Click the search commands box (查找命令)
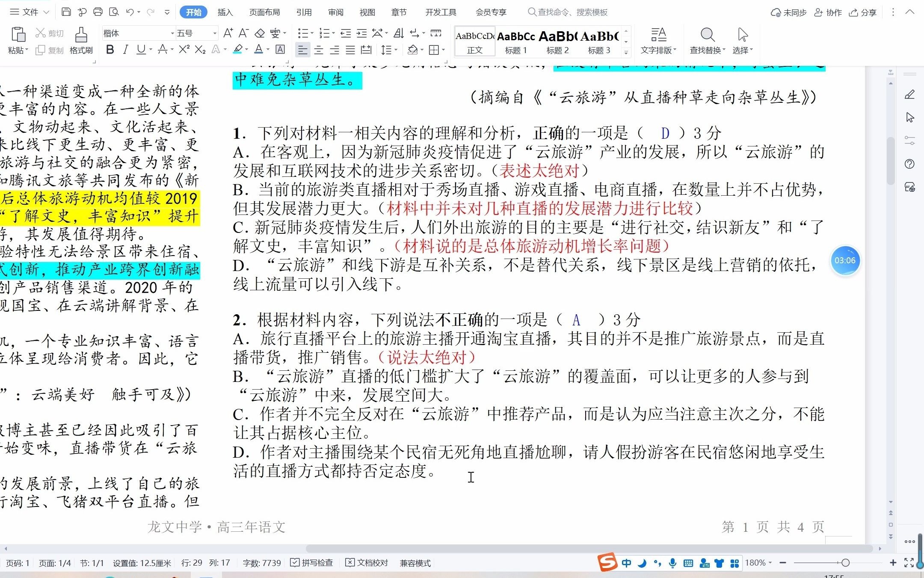Viewport: 924px width, 578px height. pyautogui.click(x=568, y=12)
